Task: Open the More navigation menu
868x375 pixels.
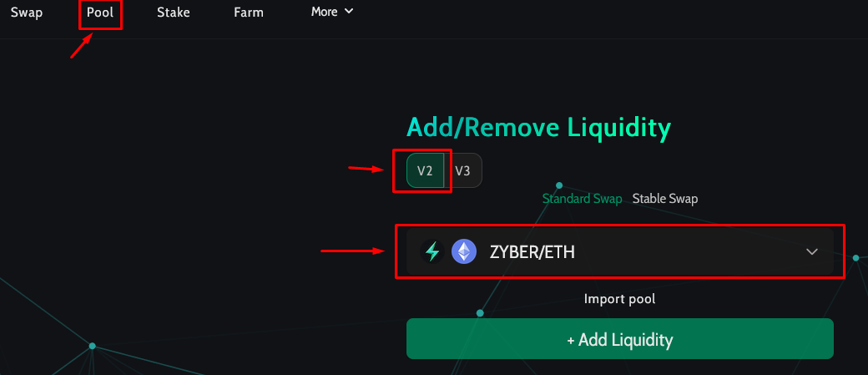Action: (x=325, y=12)
